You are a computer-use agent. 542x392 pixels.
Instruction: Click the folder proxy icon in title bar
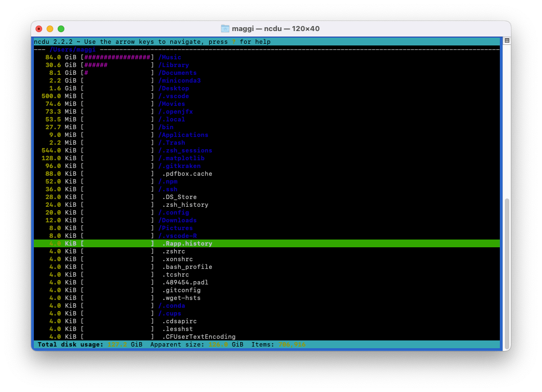coord(225,29)
